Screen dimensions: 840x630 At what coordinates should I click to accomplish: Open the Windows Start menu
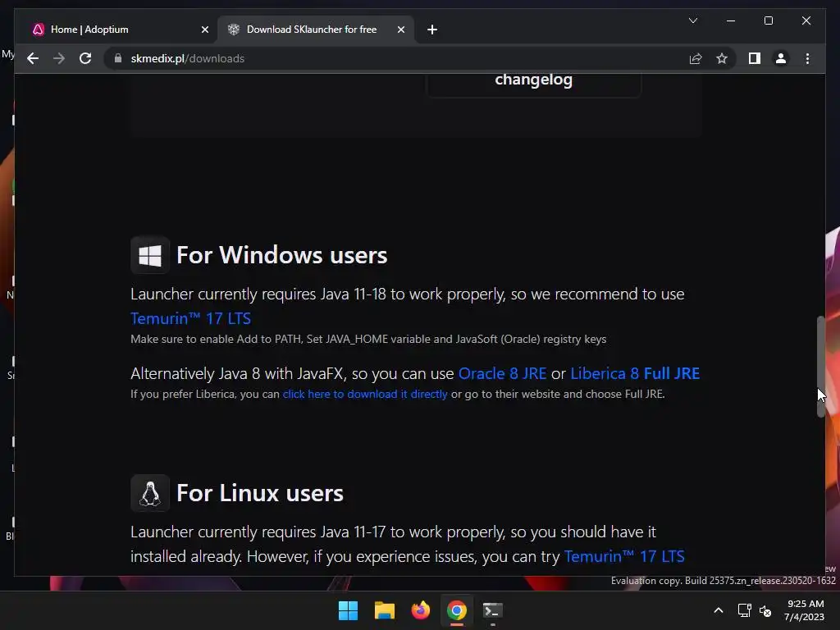pyautogui.click(x=348, y=610)
